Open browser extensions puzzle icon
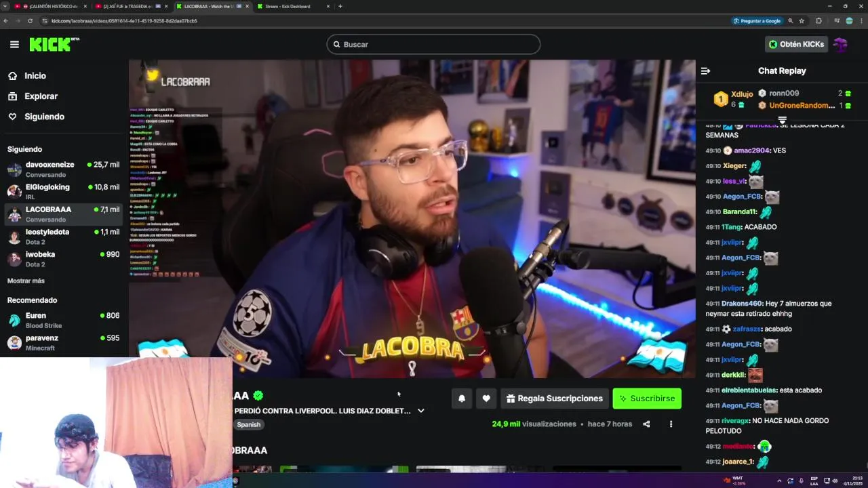Screen dimensions: 868x488 tap(818, 21)
